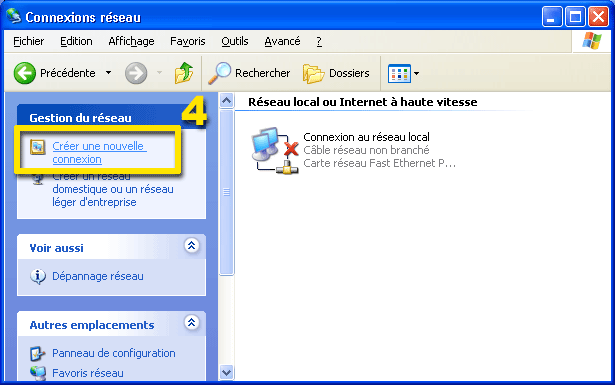
Task: Click the sidebar scrollbar thumb
Action: pos(226,192)
